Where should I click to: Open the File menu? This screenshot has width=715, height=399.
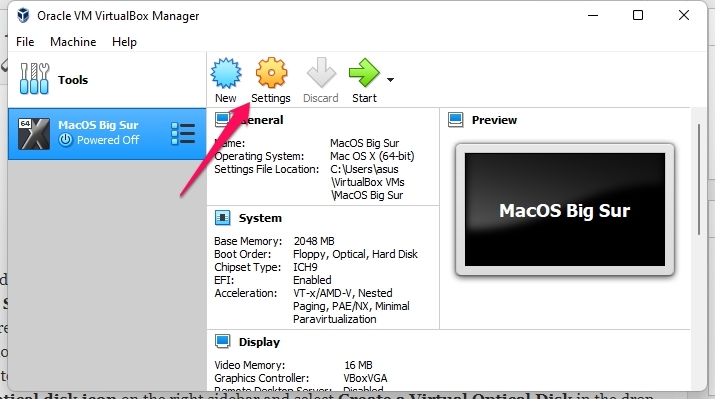pos(25,42)
